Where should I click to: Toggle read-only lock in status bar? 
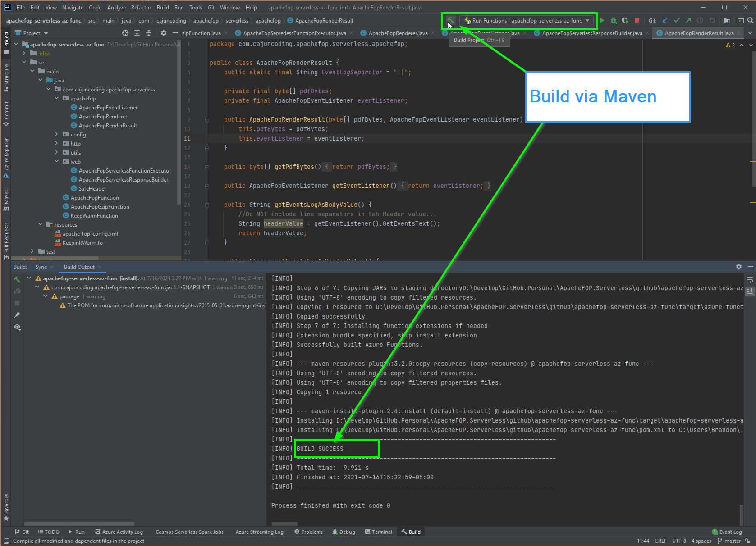(x=748, y=541)
